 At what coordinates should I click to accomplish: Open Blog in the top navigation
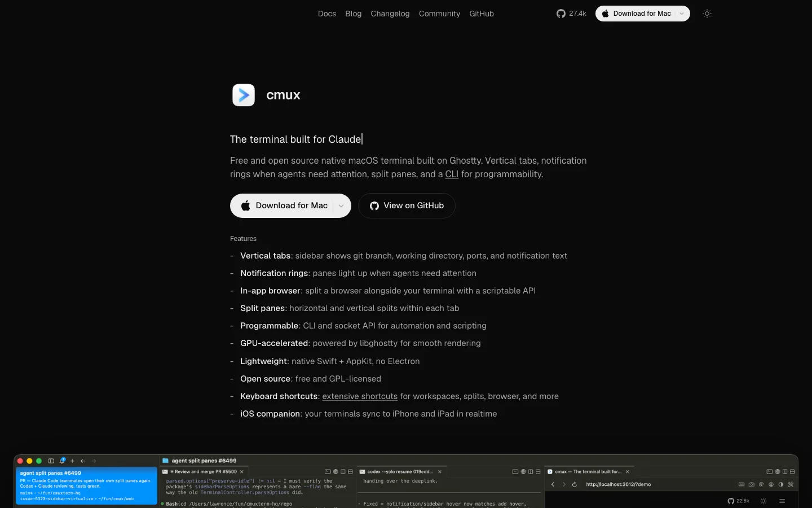tap(354, 14)
